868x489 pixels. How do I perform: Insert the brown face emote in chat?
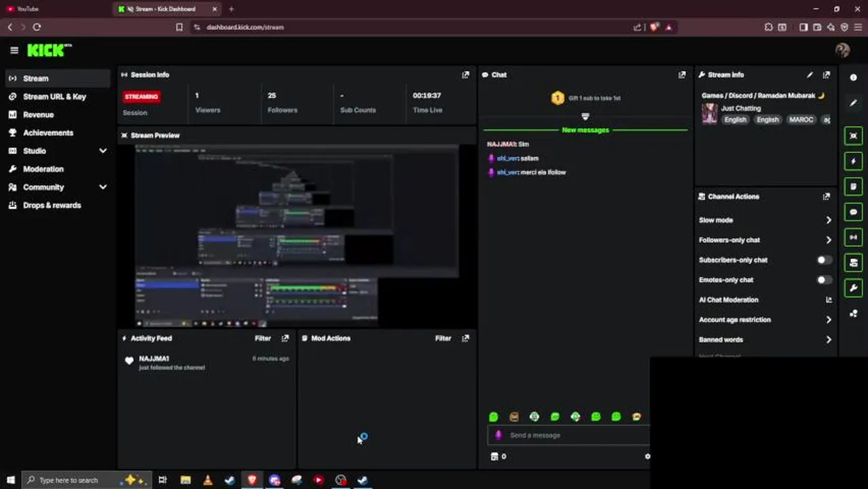(x=514, y=417)
